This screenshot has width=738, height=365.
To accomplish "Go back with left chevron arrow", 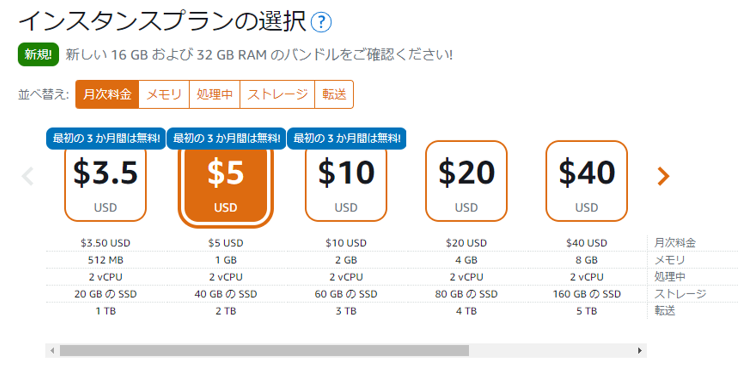I will (28, 176).
